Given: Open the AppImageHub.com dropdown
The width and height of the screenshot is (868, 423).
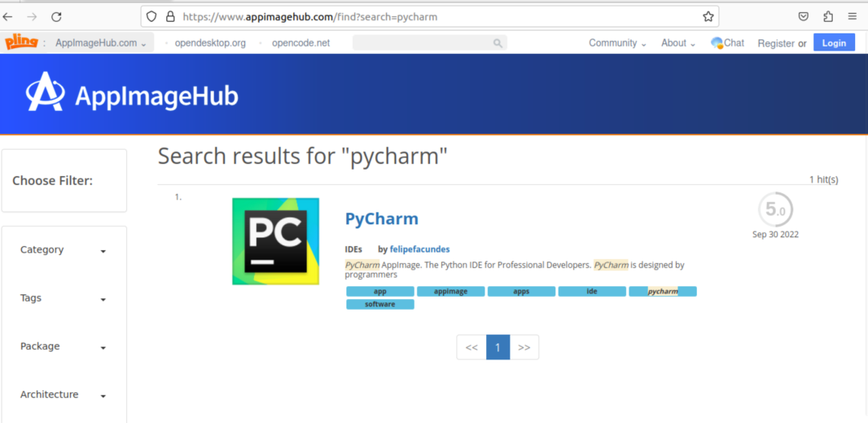Looking at the screenshot, I should click(x=100, y=43).
